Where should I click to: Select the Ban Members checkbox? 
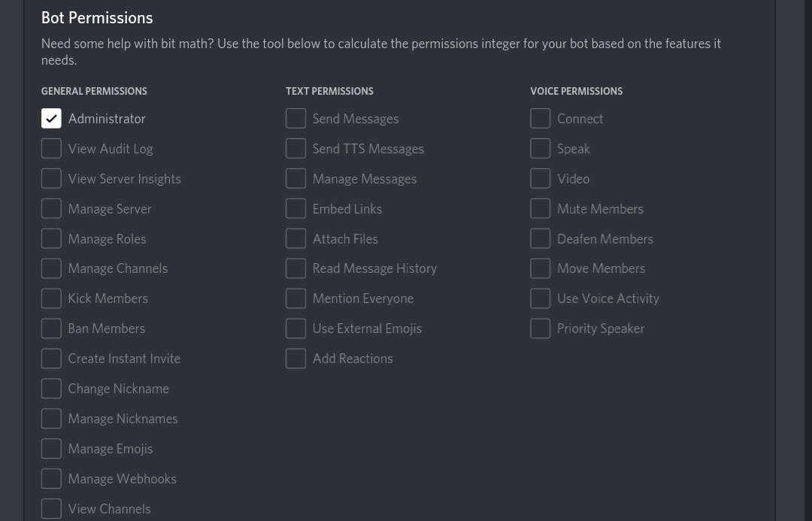coord(51,329)
